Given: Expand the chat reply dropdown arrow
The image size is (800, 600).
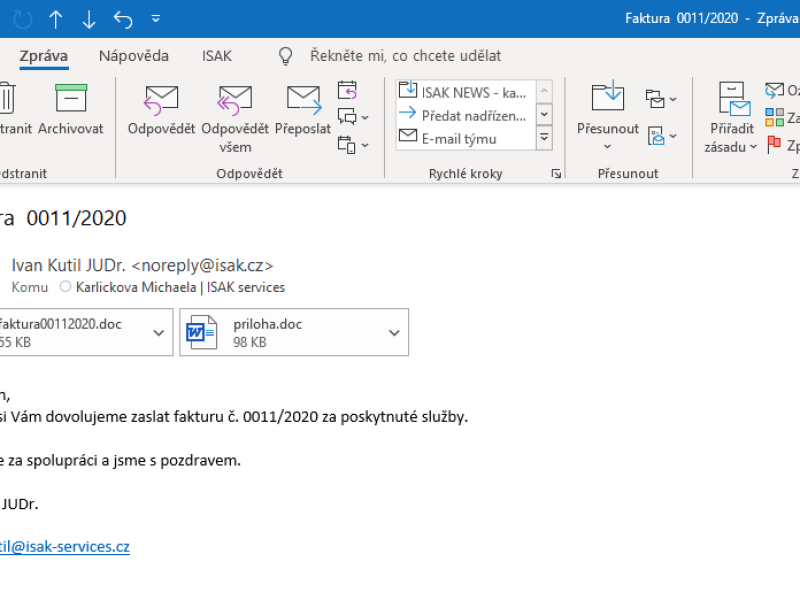Looking at the screenshot, I should coord(365,117).
